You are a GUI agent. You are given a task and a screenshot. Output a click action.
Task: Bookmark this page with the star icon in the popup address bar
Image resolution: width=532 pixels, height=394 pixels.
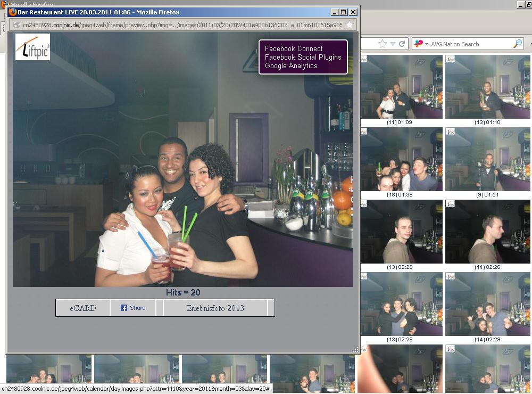[350, 24]
